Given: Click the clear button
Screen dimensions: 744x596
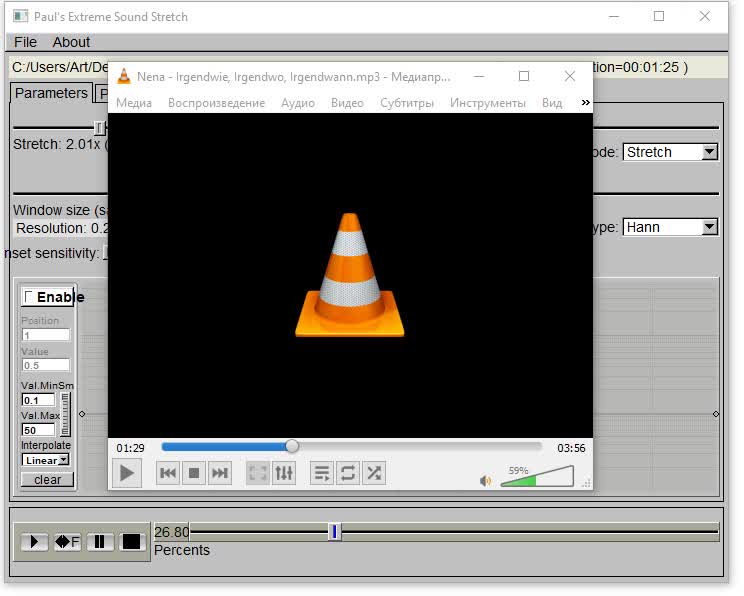Looking at the screenshot, I should 47,480.
